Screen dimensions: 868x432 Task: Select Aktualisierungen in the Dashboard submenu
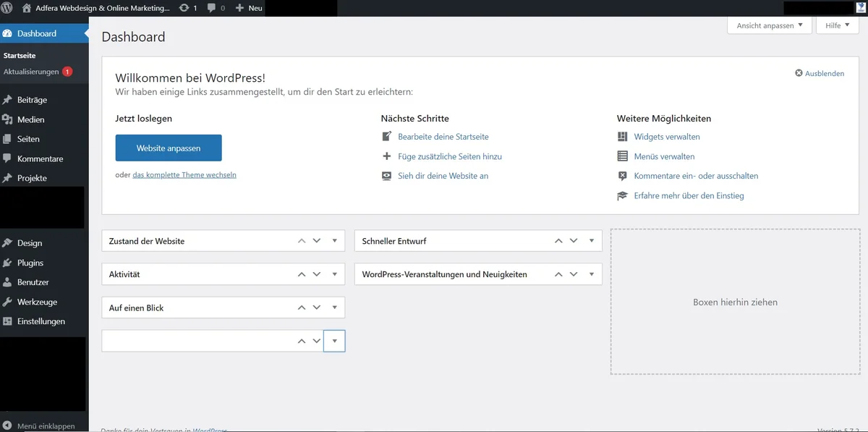coord(32,72)
